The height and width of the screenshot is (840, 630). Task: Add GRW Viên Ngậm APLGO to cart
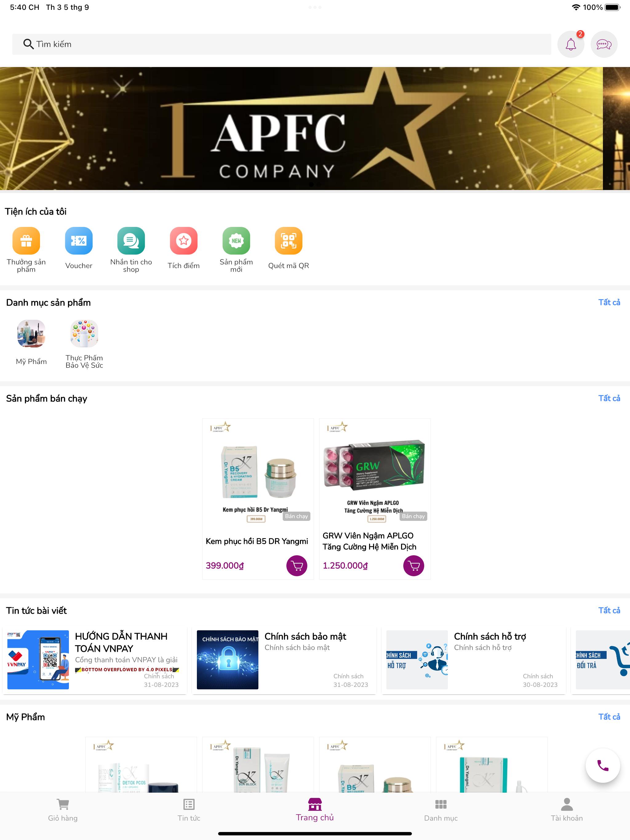(413, 566)
